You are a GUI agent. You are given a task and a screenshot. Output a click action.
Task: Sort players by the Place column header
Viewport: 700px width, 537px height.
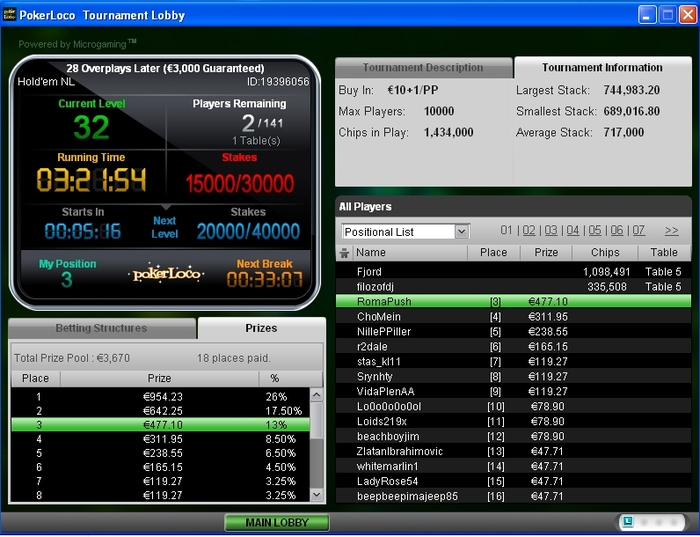click(x=493, y=253)
